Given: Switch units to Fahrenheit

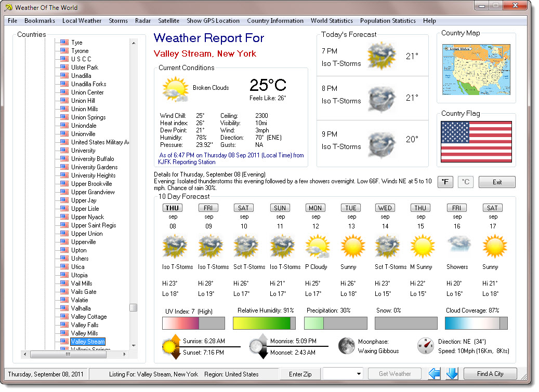Looking at the screenshot, I should click(445, 182).
